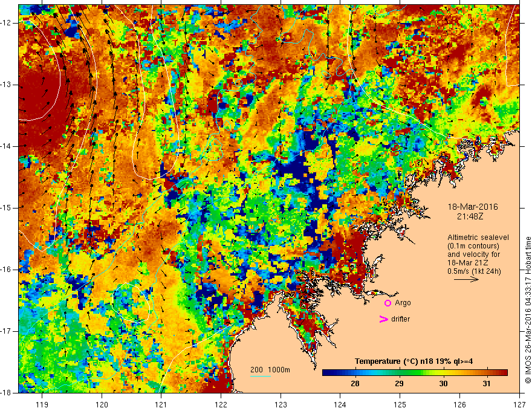Click the magenta drifter arrowhead legend symbol
The image size is (532, 411).
(384, 319)
